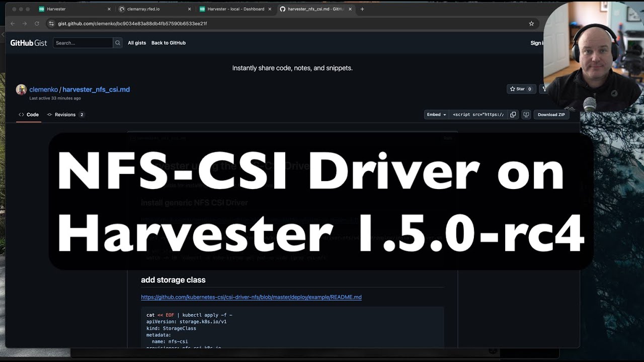Image resolution: width=644 pixels, height=362 pixels.
Task: Focus the gist Search field
Action: point(83,43)
